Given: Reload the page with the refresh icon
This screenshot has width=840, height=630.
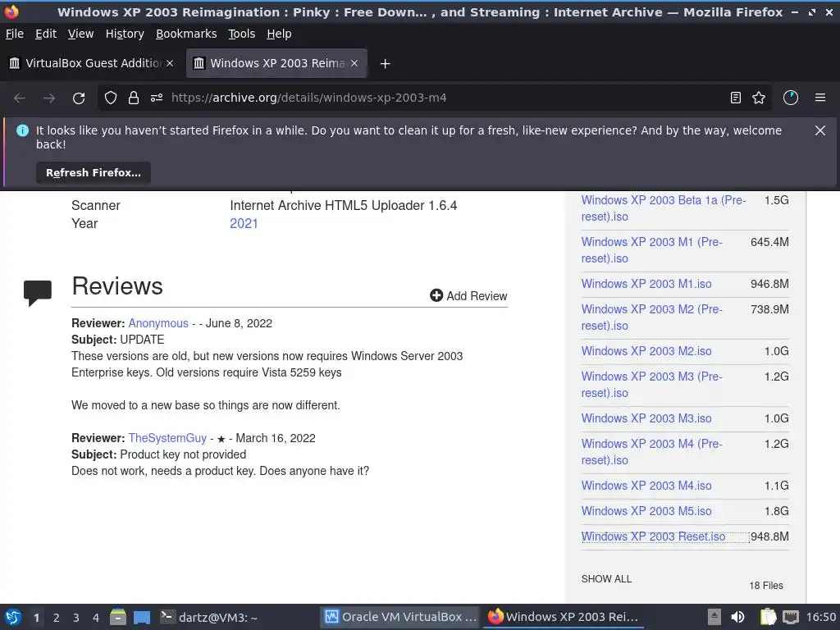Looking at the screenshot, I should 79,98.
